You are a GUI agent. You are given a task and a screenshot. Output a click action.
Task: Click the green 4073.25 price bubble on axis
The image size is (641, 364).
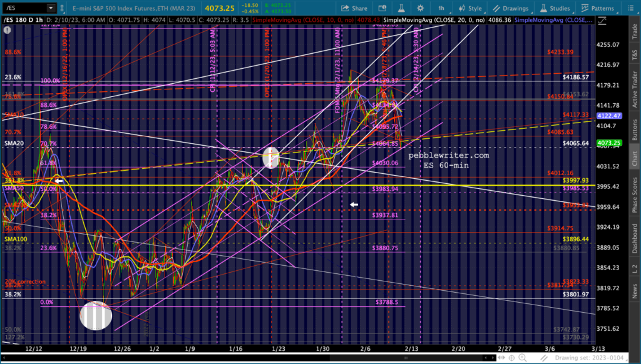(x=609, y=143)
